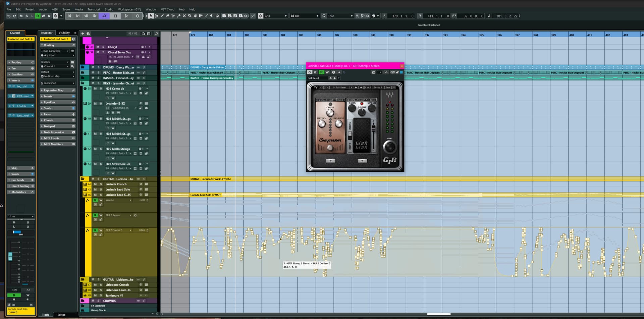644x319 pixels.
Task: Expand the Note Expression inspector section
Action: click(x=57, y=132)
